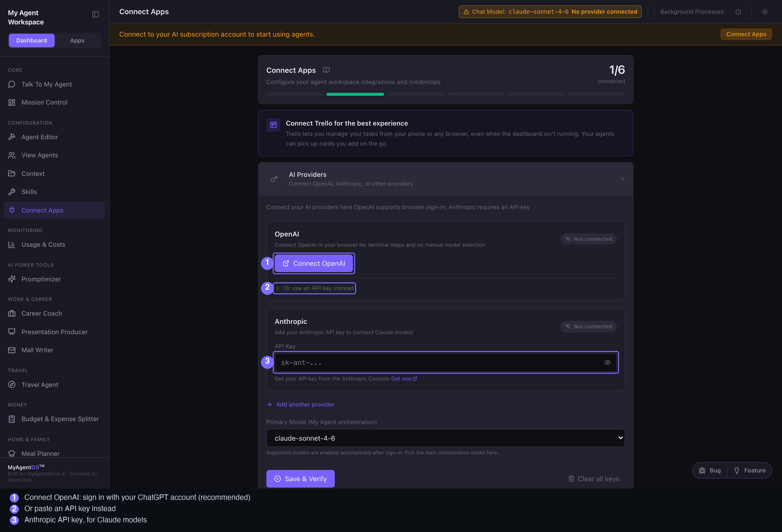
Task: Expand 'Or use an API key instead'
Action: point(315,288)
